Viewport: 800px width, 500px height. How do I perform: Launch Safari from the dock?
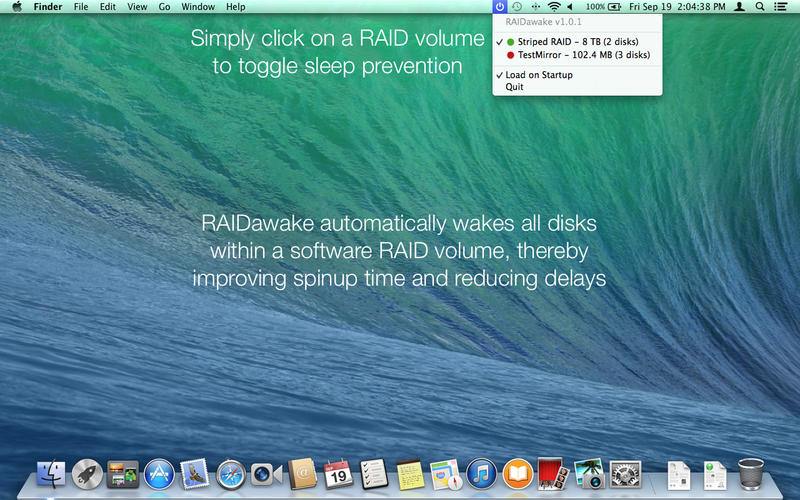tap(231, 473)
